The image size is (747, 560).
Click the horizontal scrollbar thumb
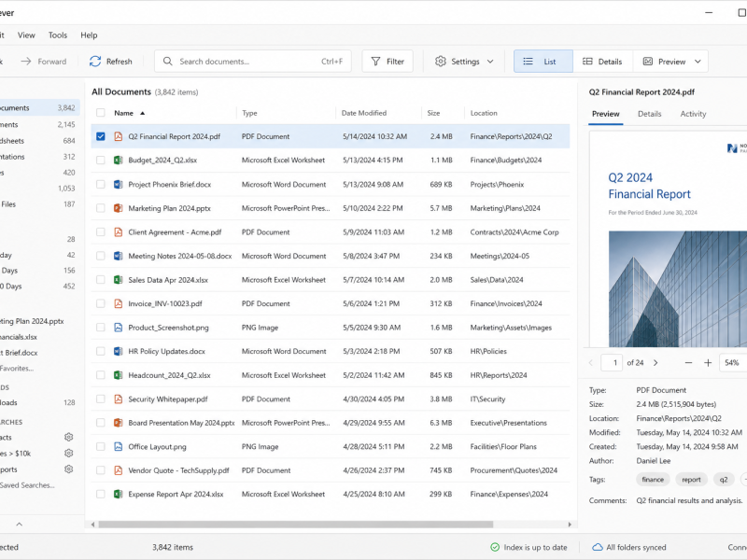pos(295,525)
